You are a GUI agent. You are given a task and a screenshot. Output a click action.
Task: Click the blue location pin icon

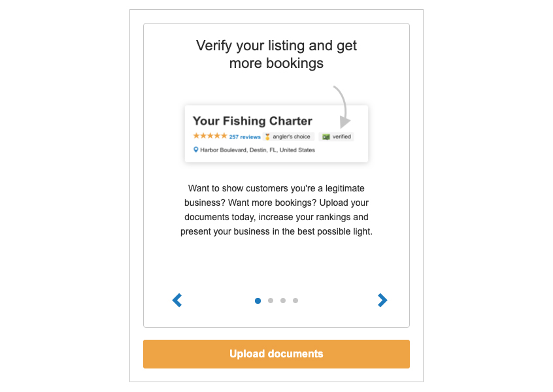[x=195, y=150]
